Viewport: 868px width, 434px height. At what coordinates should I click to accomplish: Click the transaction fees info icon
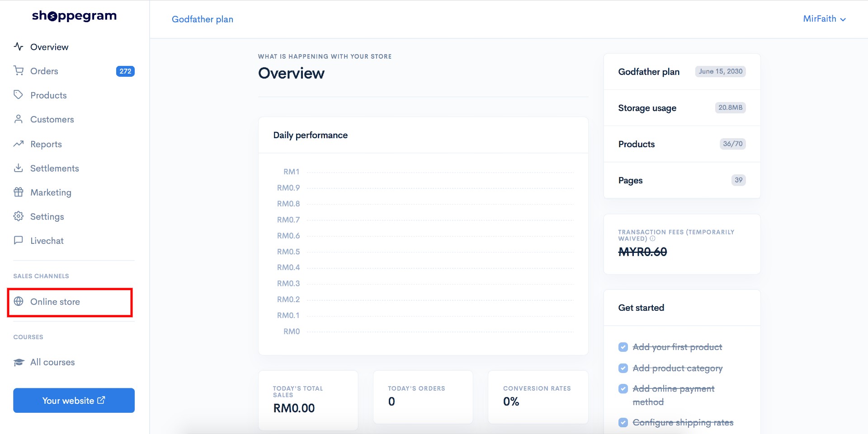(x=652, y=239)
